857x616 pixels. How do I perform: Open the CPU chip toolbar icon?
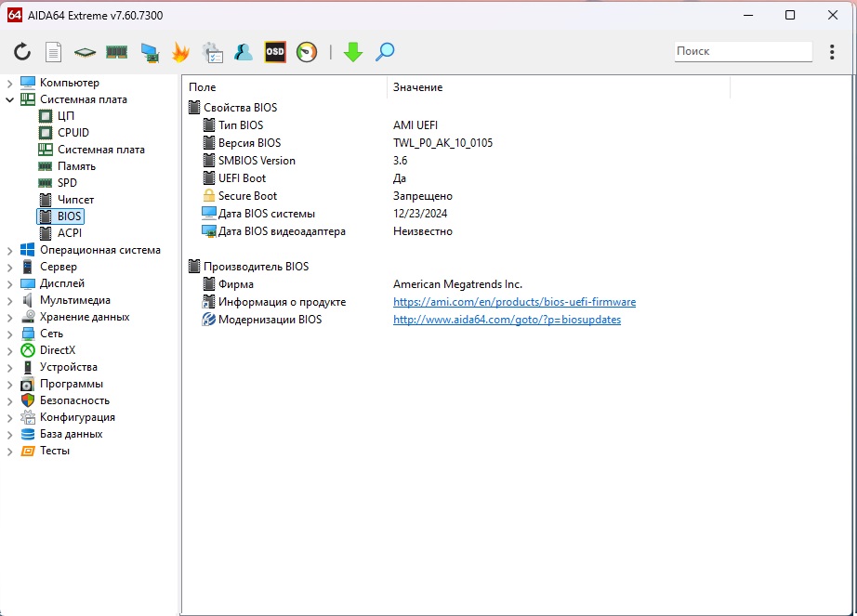tap(85, 52)
